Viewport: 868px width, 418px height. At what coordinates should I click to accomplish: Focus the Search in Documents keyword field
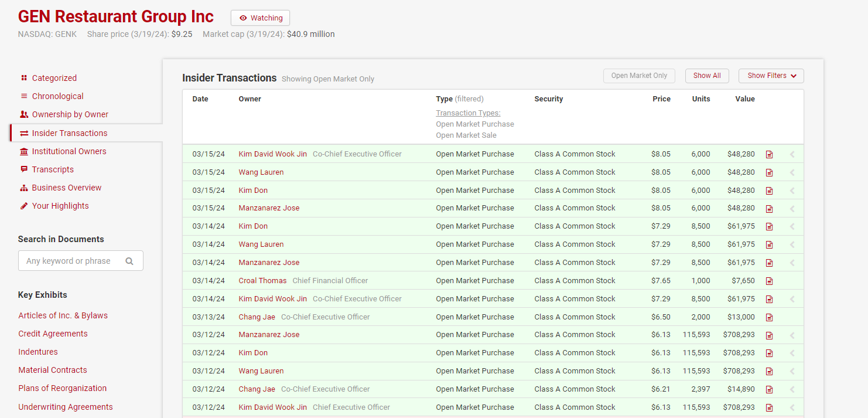pos(81,261)
